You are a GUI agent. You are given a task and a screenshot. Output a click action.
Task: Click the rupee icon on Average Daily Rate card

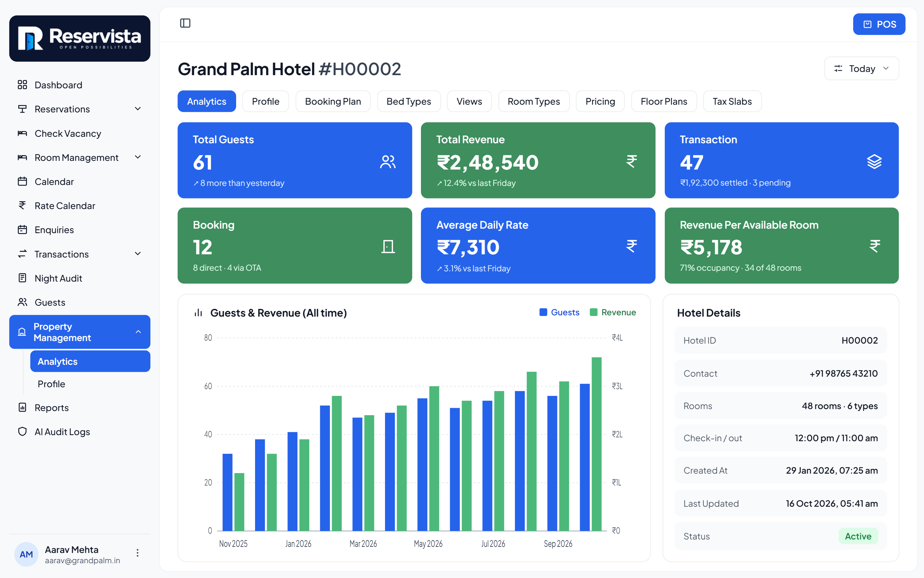pyautogui.click(x=631, y=246)
